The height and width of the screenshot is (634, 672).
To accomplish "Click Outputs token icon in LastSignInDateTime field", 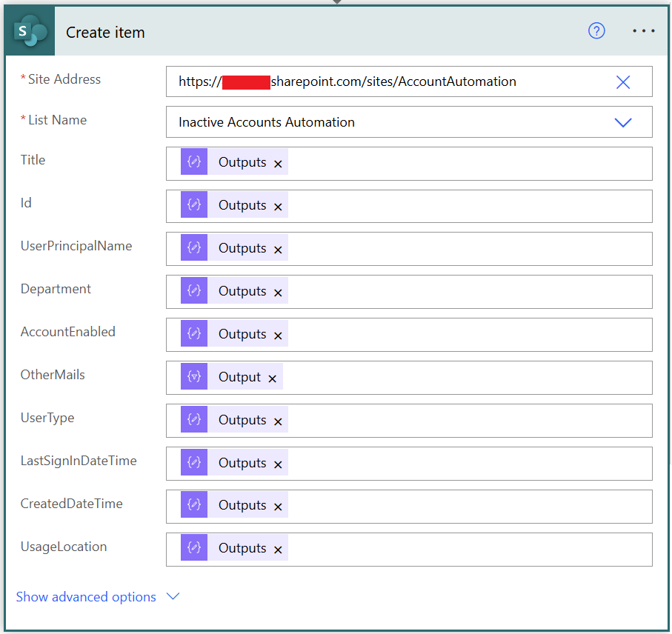I will coord(194,463).
